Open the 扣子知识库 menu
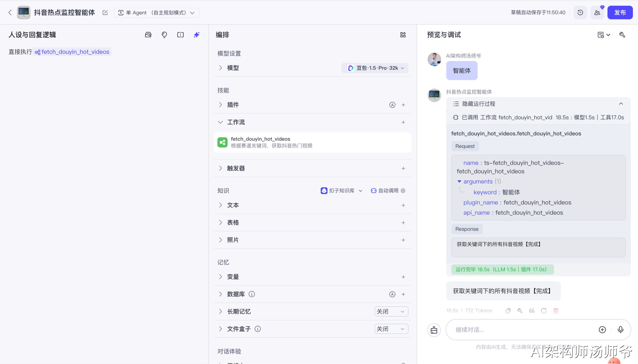 pyautogui.click(x=341, y=191)
